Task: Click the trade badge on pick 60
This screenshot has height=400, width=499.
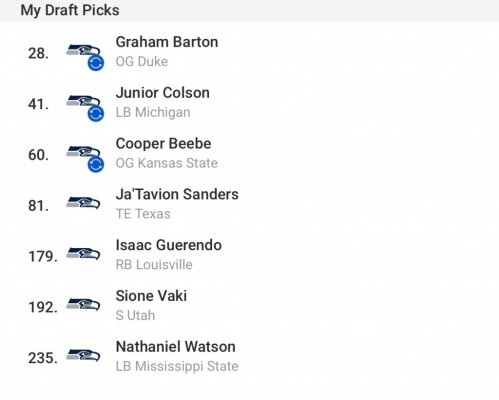Action: point(96,165)
